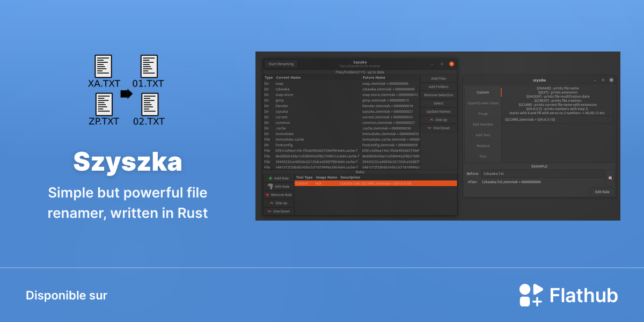Select file row starting '8eddbbb436a1cd58'
The height and width of the screenshot is (322, 644).
(341, 156)
